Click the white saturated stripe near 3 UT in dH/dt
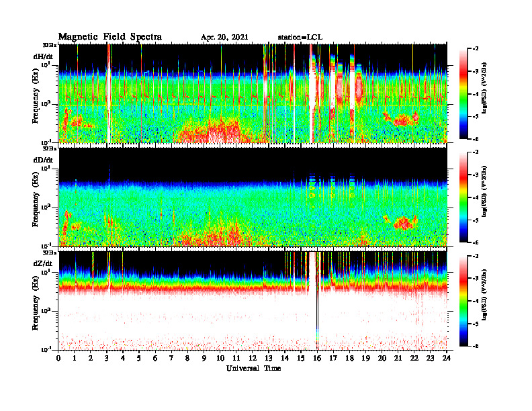 click(x=109, y=93)
